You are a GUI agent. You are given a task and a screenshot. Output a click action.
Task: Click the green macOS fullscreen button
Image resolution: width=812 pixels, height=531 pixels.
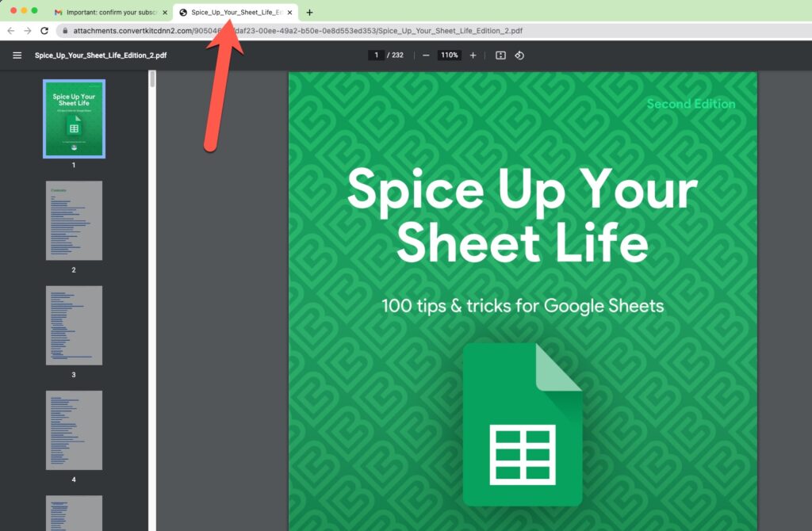pyautogui.click(x=34, y=10)
